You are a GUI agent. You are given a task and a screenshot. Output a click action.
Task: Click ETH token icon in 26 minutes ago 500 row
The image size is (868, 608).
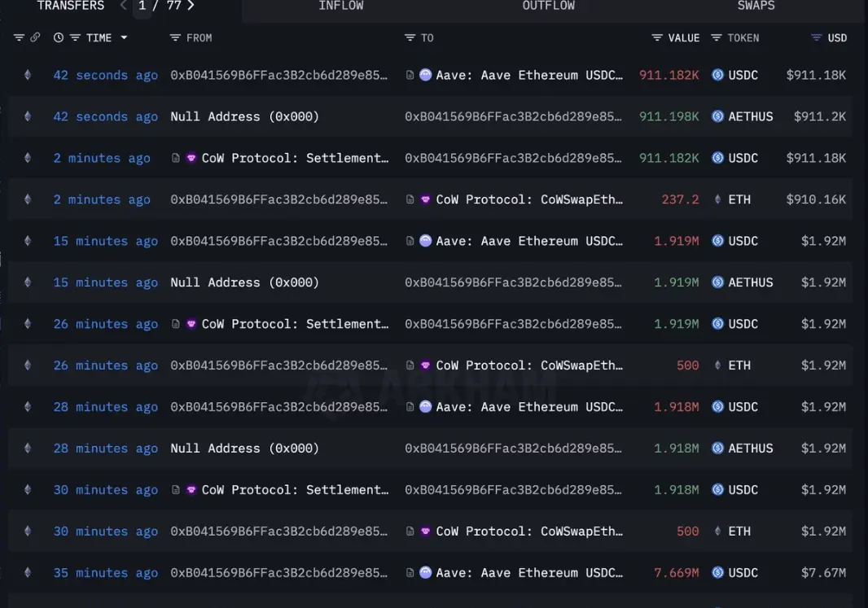point(717,365)
